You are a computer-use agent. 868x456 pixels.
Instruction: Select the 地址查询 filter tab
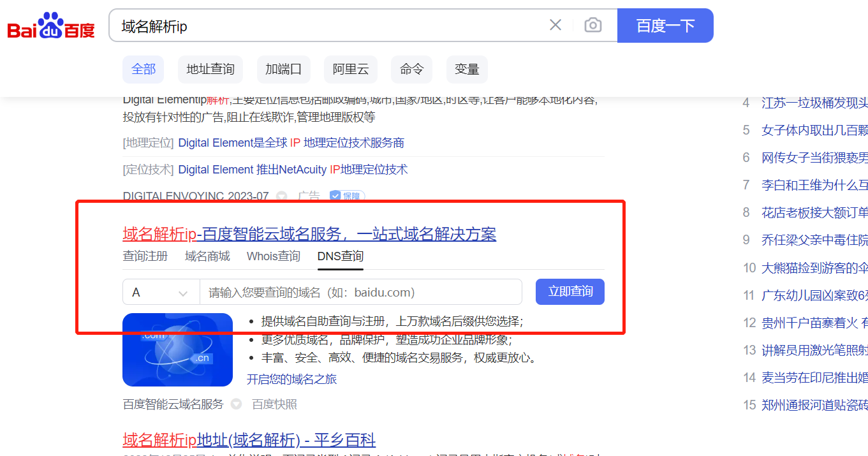tap(210, 70)
